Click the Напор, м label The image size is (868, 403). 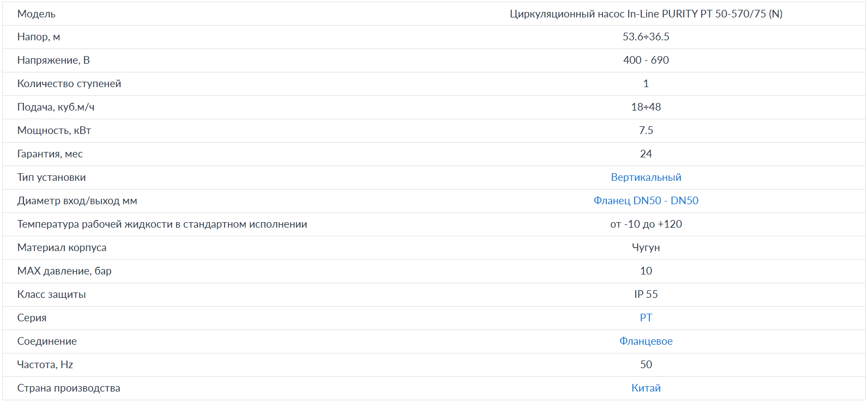point(39,37)
